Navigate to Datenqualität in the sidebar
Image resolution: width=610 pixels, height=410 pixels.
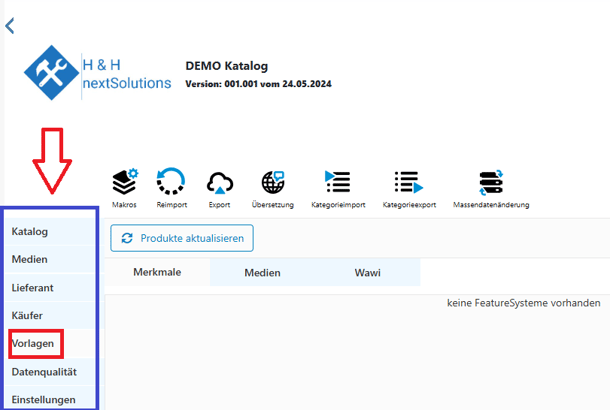click(44, 372)
